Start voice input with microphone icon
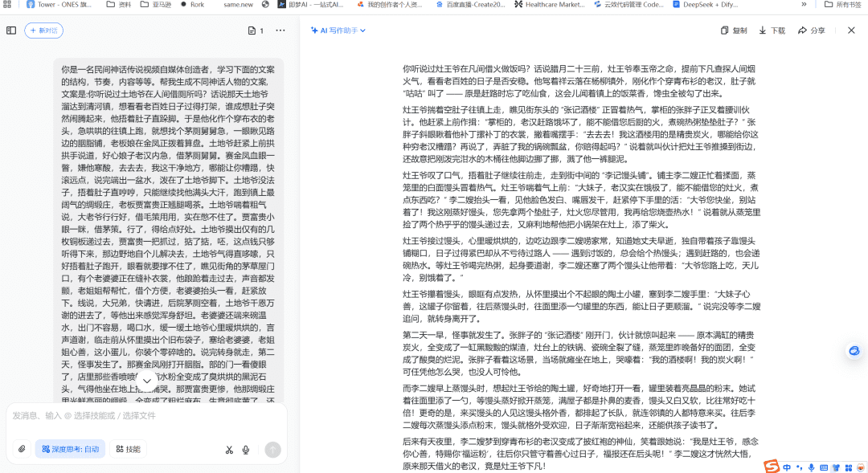Image resolution: width=868 pixels, height=473 pixels. click(246, 450)
